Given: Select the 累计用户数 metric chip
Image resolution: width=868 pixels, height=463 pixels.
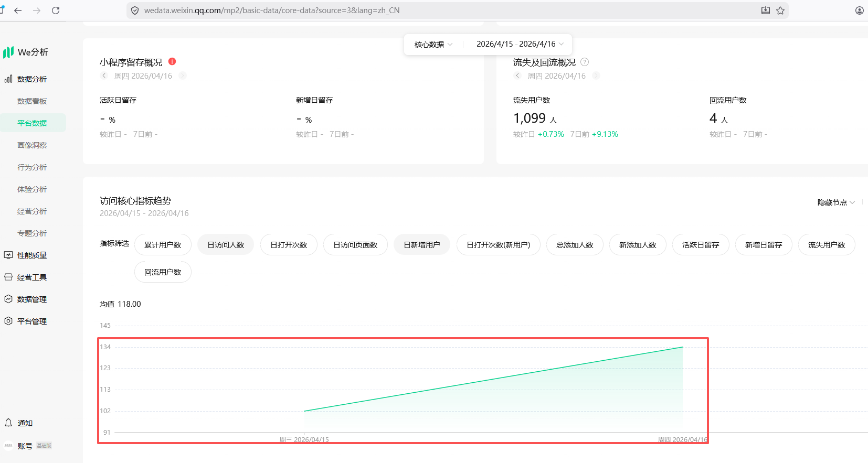Looking at the screenshot, I should (x=163, y=245).
